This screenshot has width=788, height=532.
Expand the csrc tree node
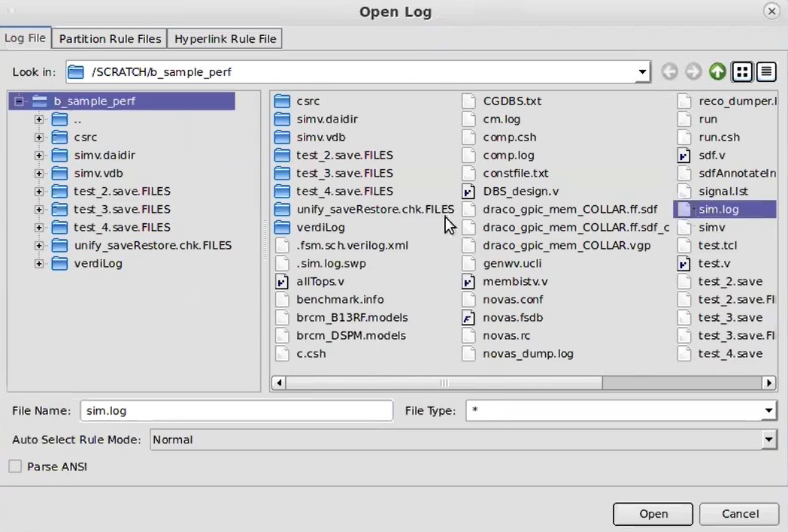pos(38,138)
